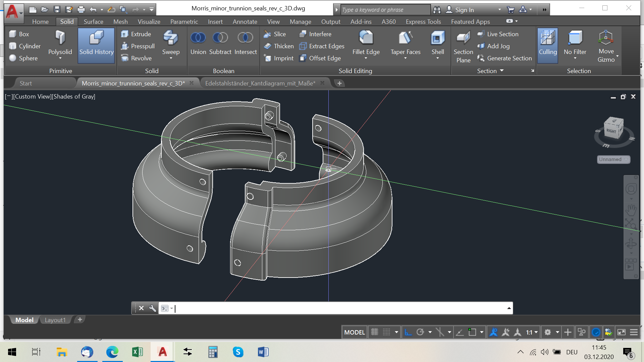The image size is (644, 362).
Task: Select the Sphere primitive tool
Action: (x=23, y=58)
